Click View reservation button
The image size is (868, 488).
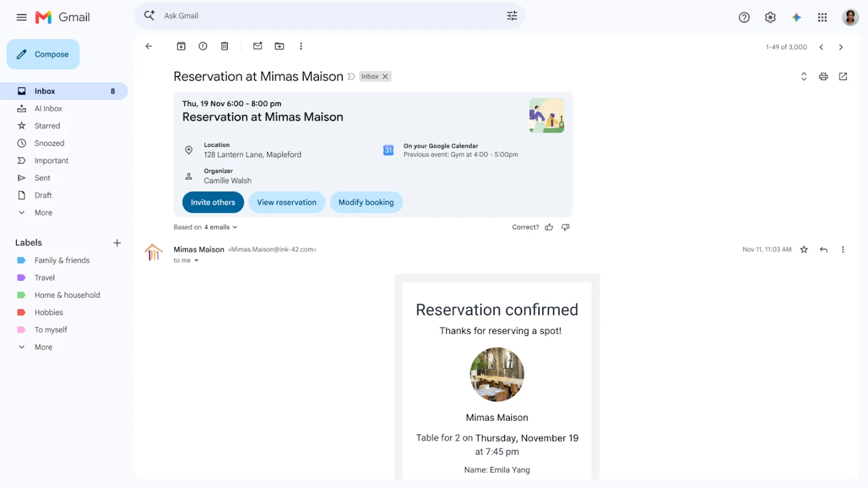(287, 202)
